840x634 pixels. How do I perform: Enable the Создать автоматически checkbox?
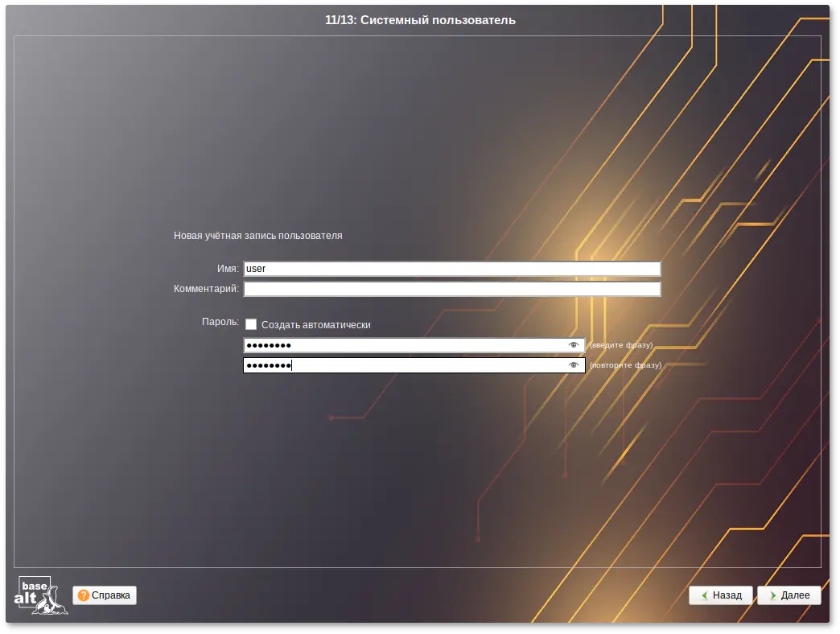pos(251,325)
